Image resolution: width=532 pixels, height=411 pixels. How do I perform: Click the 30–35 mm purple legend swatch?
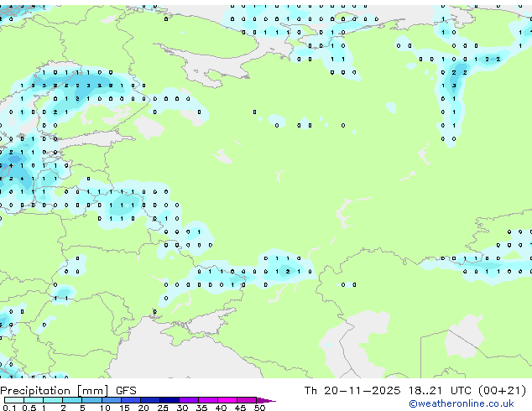coord(188,400)
